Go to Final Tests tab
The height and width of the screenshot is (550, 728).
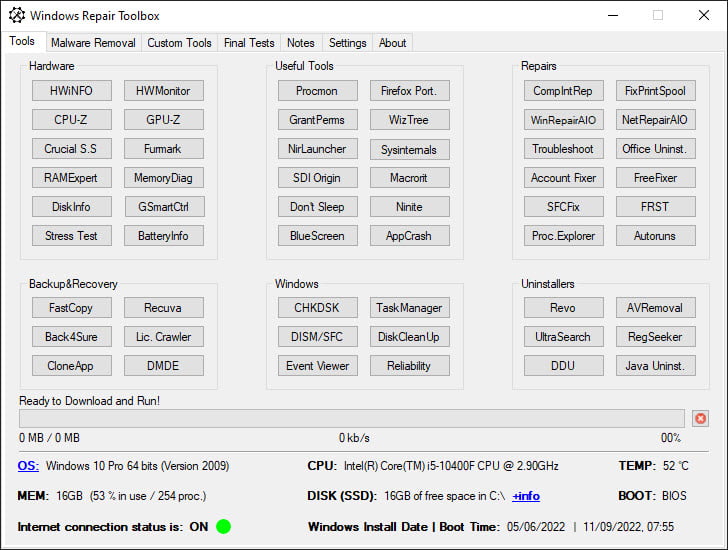(x=249, y=43)
